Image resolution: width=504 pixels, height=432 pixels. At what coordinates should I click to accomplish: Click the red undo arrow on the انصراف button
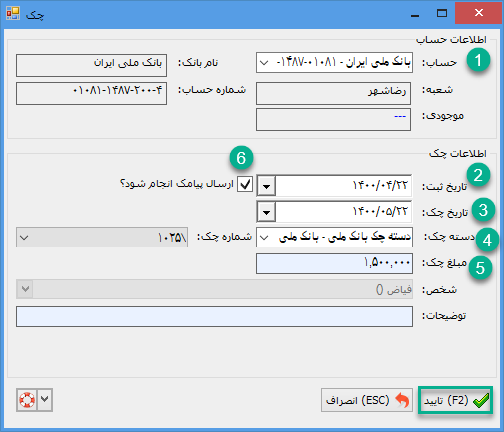point(402,400)
